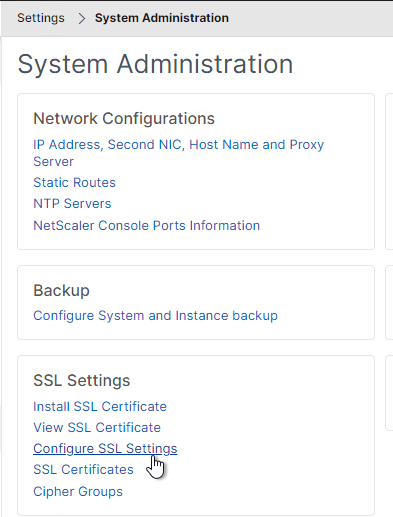The width and height of the screenshot is (393, 517).
Task: Click the partially visible card beside Backup
Action: [x=389, y=302]
